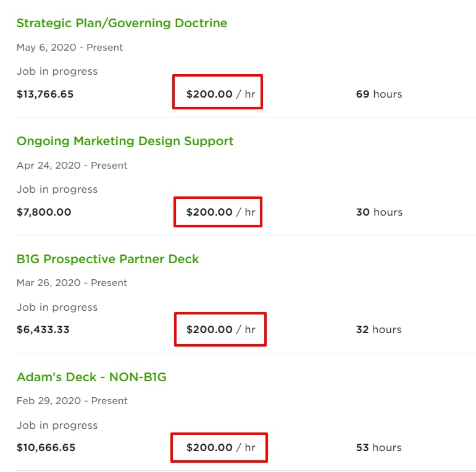
Task: Click the Mar 26, 2020 - Present date range
Action: pyautogui.click(x=72, y=283)
